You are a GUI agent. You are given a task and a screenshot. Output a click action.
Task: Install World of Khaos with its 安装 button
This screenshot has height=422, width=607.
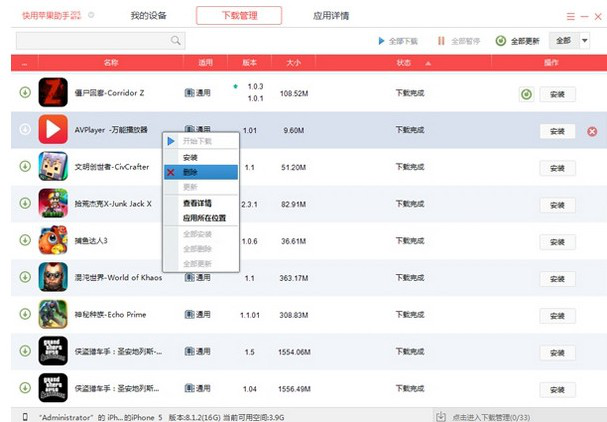(557, 279)
